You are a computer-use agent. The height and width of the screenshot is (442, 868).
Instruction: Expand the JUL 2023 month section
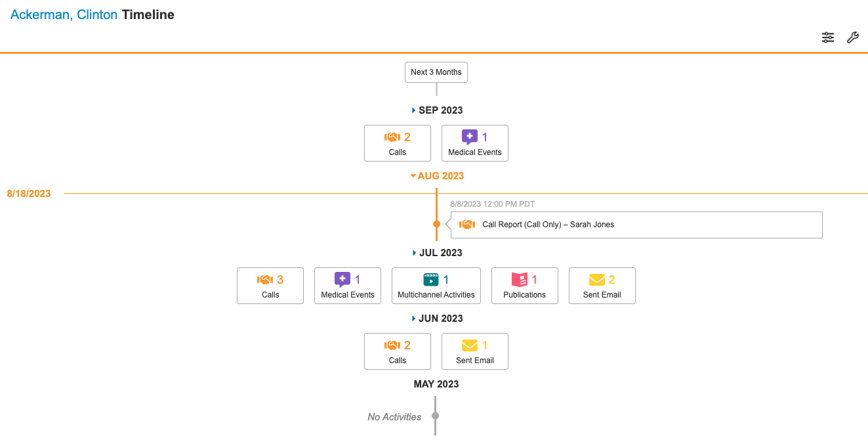437,253
